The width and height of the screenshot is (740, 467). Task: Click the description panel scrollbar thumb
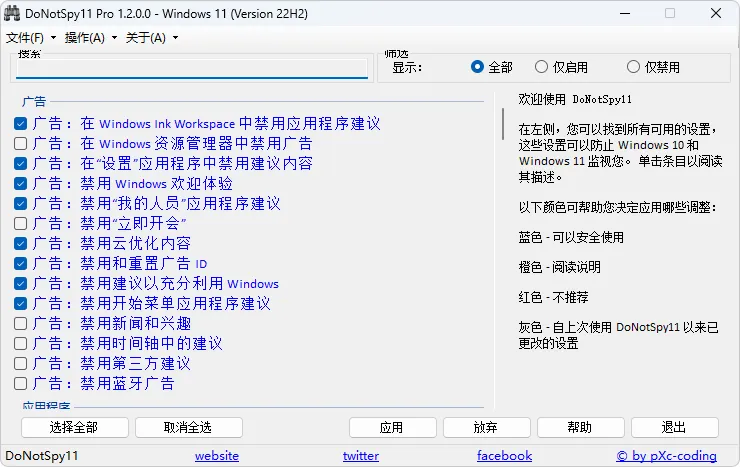503,124
